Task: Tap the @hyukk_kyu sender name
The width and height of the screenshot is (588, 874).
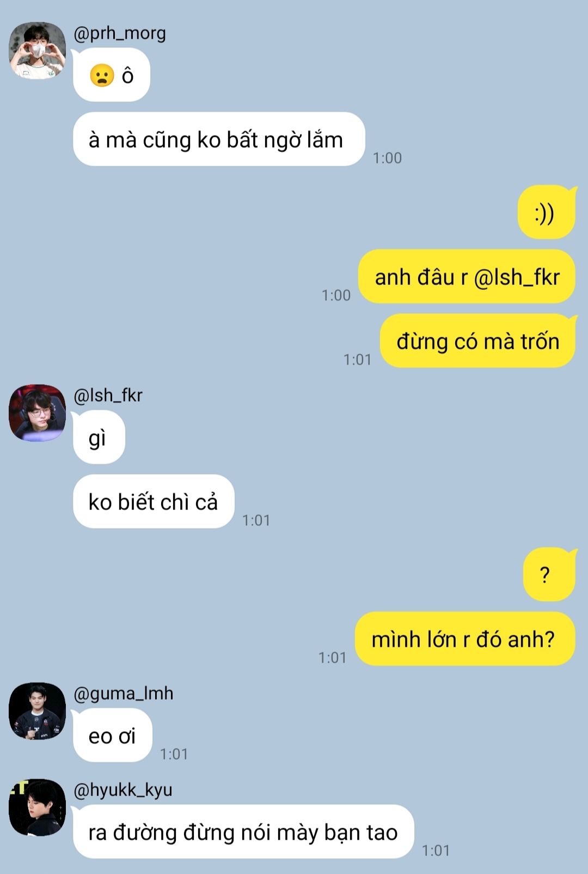Action: pyautogui.click(x=123, y=790)
